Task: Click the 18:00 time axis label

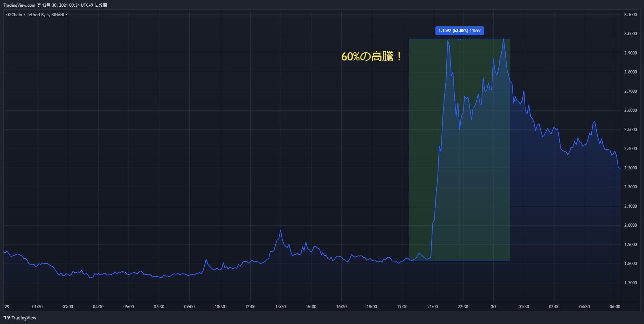Action: point(372,307)
